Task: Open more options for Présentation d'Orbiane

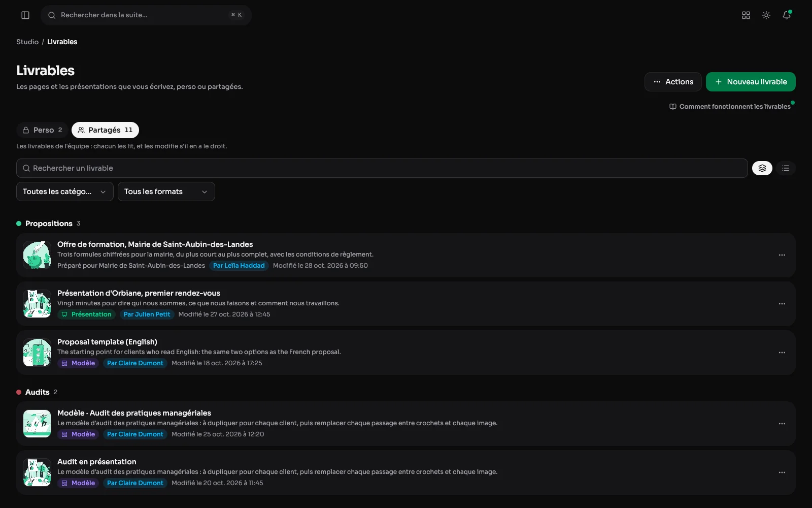Action: (782, 304)
